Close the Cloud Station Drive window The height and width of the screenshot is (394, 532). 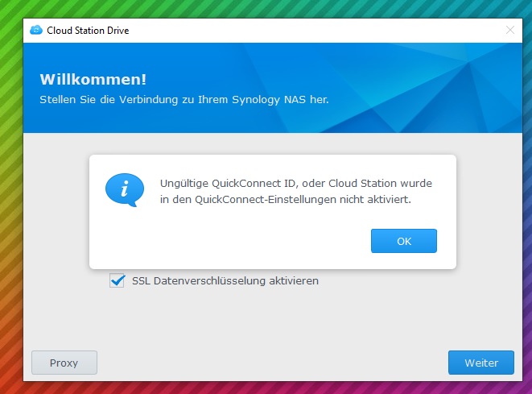[510, 31]
